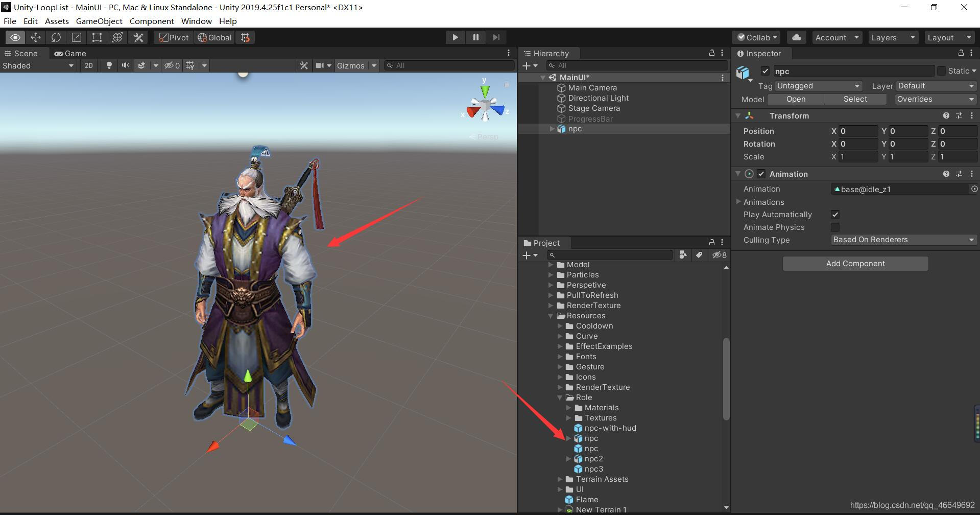Expand the npc object in Hierarchy
Viewport: 980px width, 515px height.
tap(552, 129)
